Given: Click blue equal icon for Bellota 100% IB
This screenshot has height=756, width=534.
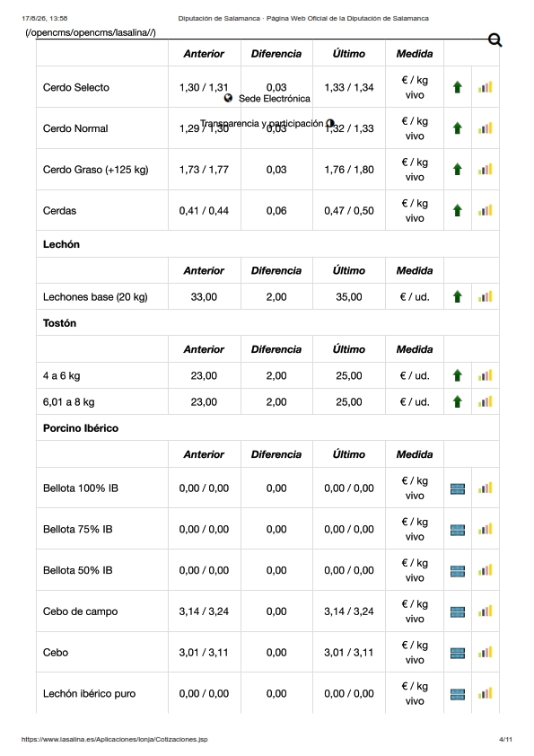Looking at the screenshot, I should click(x=458, y=488).
